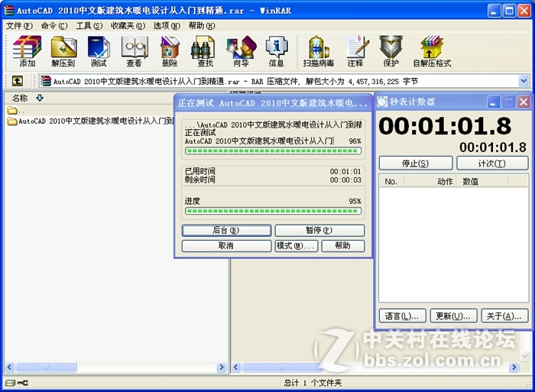Click the 96% file progress bar
This screenshot has width=535, height=392.
[273, 151]
